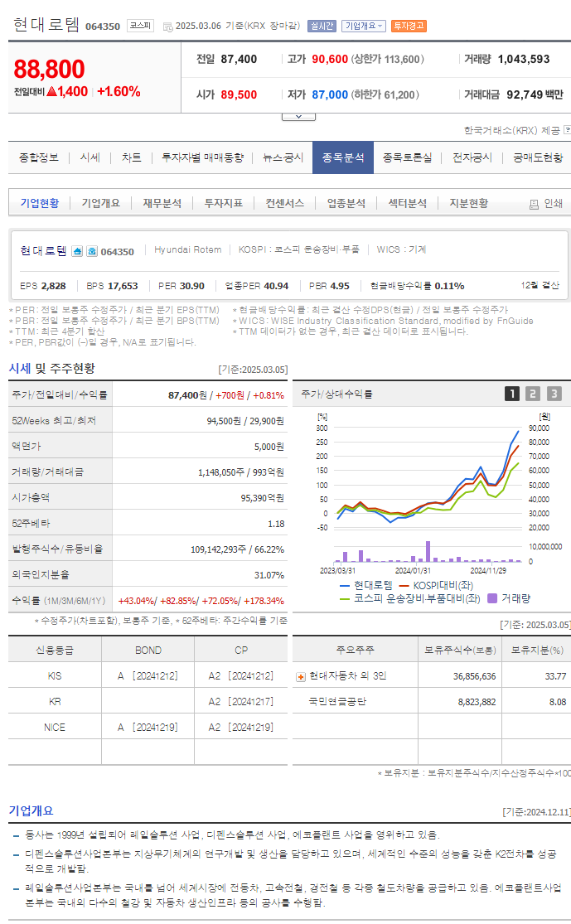Click the 52Weeks 최고/최저 row label
Image resolution: width=571 pixels, height=924 pixels.
(x=54, y=421)
